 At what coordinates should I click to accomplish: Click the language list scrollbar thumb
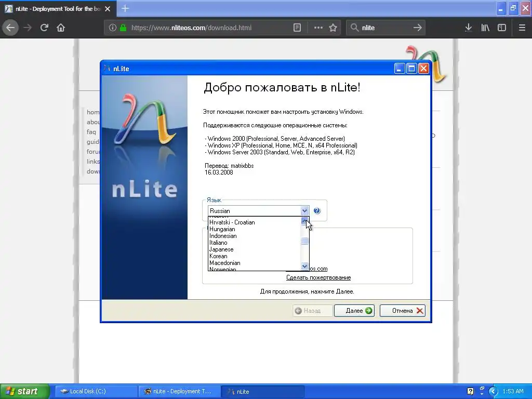pyautogui.click(x=304, y=241)
